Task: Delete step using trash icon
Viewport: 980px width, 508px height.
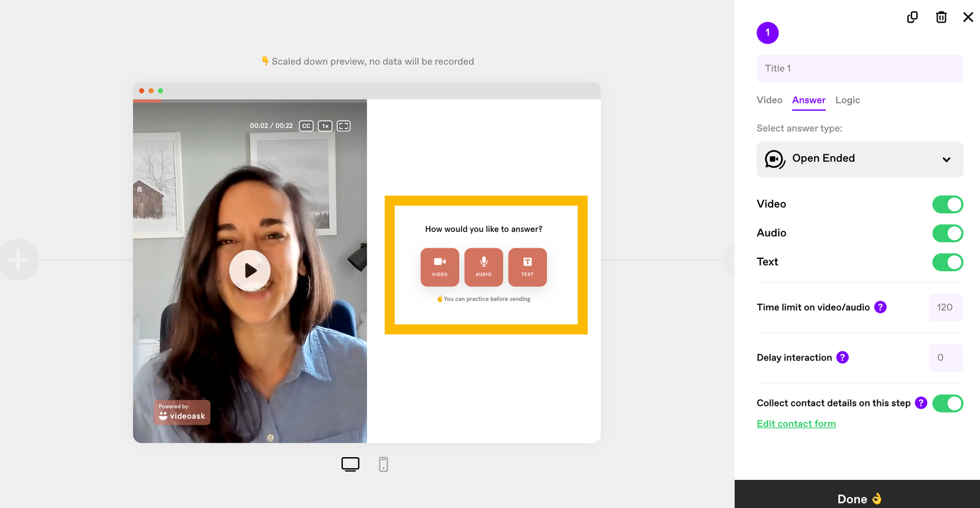Action: click(x=941, y=17)
